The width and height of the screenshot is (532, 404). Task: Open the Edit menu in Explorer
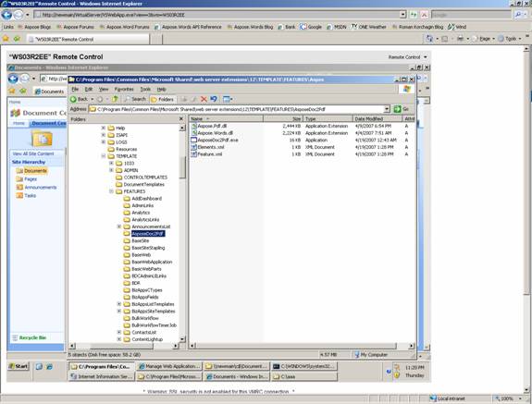[x=89, y=89]
